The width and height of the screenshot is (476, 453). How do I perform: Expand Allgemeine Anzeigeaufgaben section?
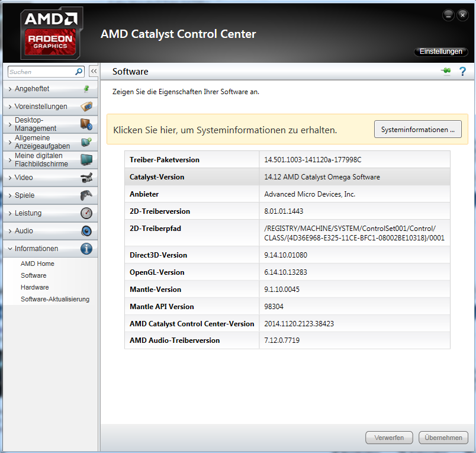50,142
